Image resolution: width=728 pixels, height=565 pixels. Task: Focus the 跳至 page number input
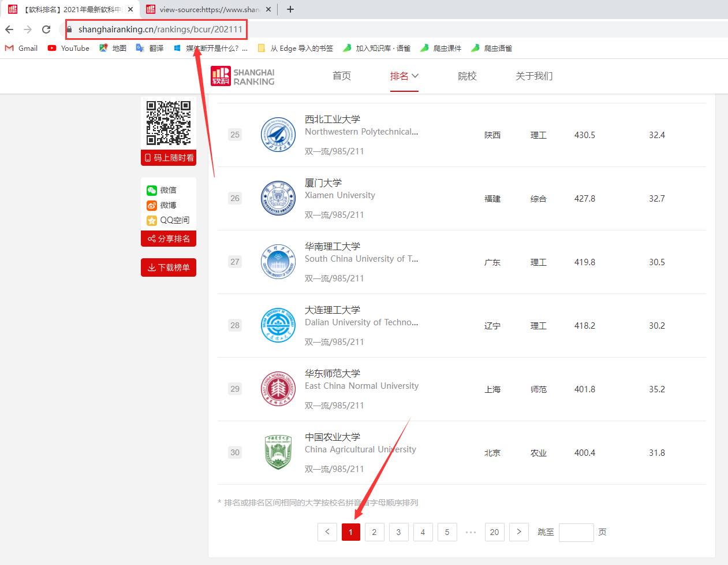(x=576, y=532)
